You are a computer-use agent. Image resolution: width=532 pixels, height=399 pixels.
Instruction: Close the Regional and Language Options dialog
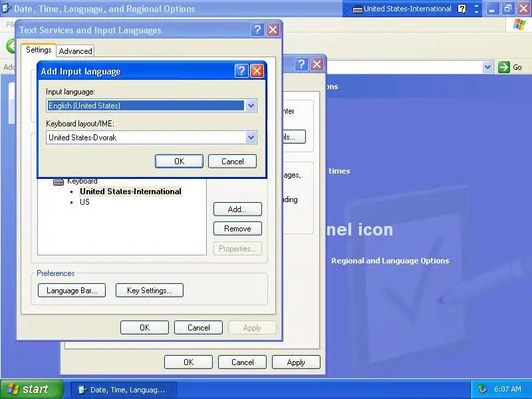point(317,64)
